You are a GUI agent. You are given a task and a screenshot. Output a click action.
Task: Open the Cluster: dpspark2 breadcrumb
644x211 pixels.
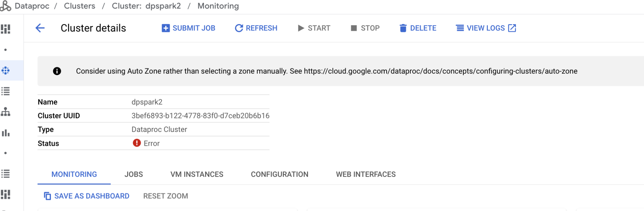pyautogui.click(x=146, y=6)
